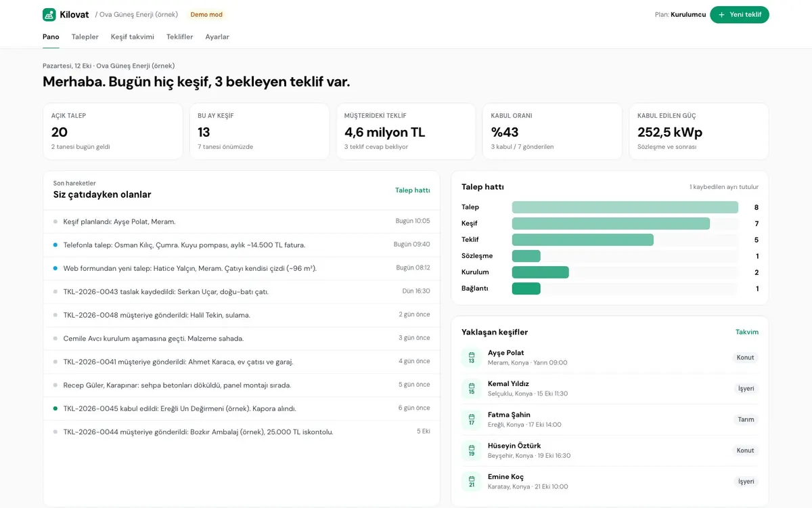Click the calendar icon numbered 19 beside Hüseyin Öztürk
This screenshot has width=812, height=508.
(472, 450)
